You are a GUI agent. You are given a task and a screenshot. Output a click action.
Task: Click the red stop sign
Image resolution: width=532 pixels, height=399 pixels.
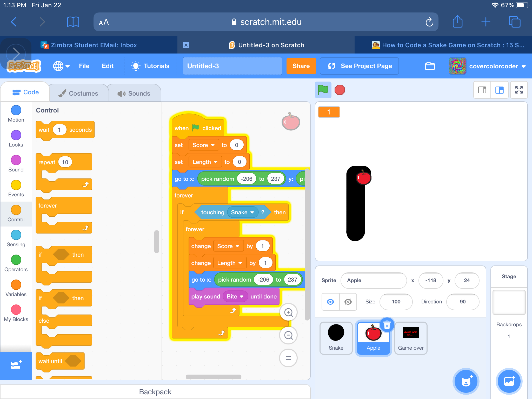[340, 90]
